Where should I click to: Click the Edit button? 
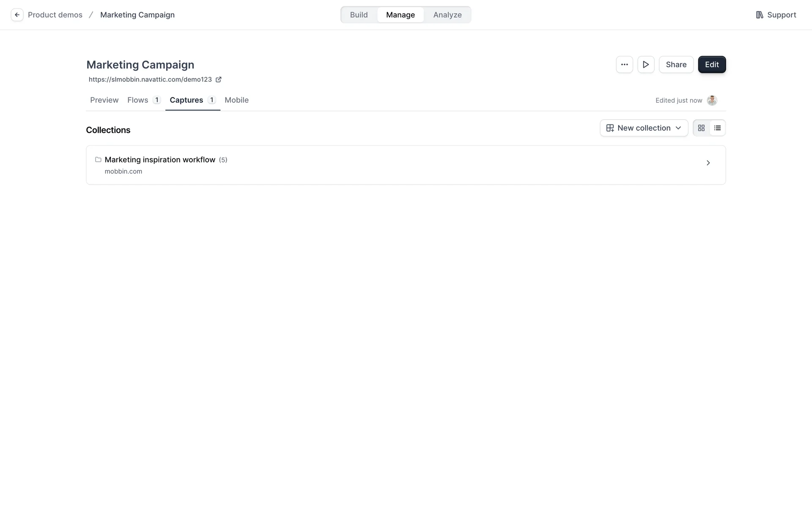[711, 64]
